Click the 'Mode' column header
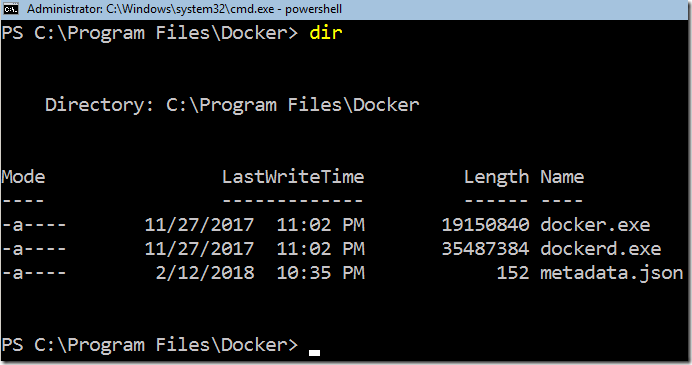 click(23, 177)
